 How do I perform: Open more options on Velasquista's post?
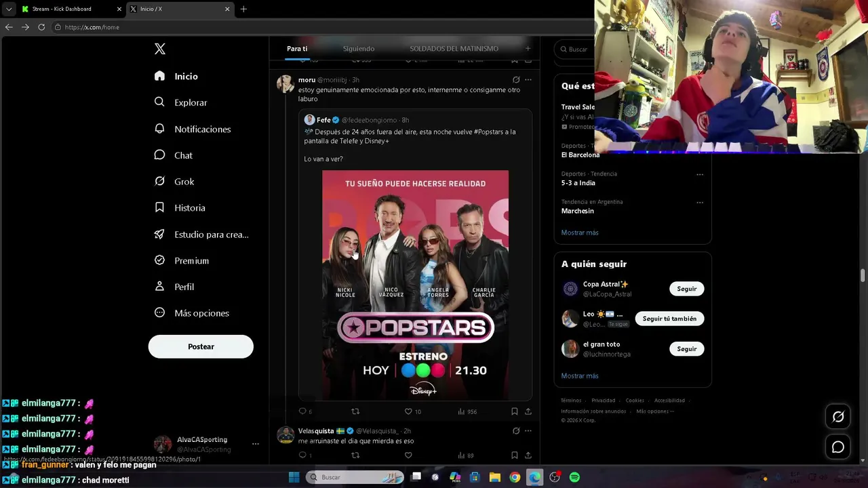pos(528,431)
